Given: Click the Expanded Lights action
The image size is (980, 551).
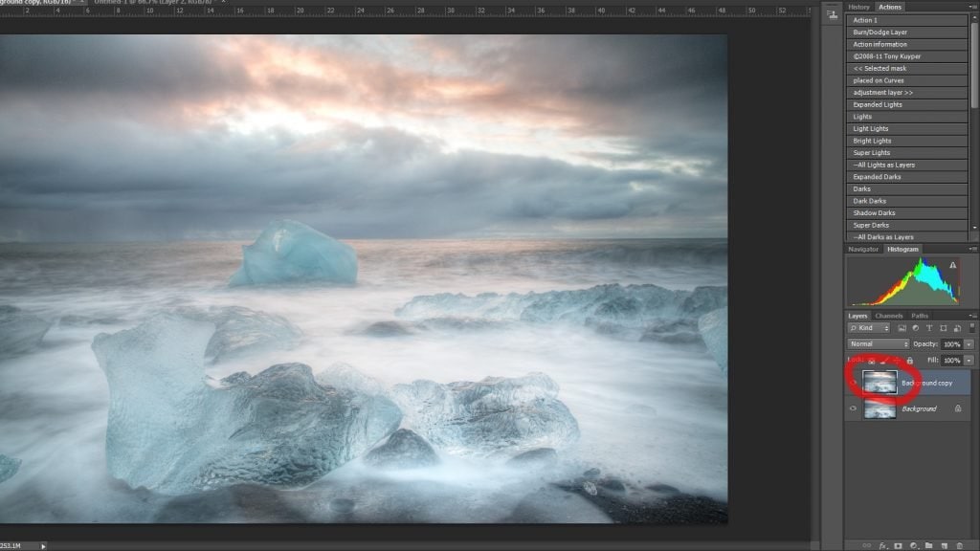Looking at the screenshot, I should (x=906, y=104).
